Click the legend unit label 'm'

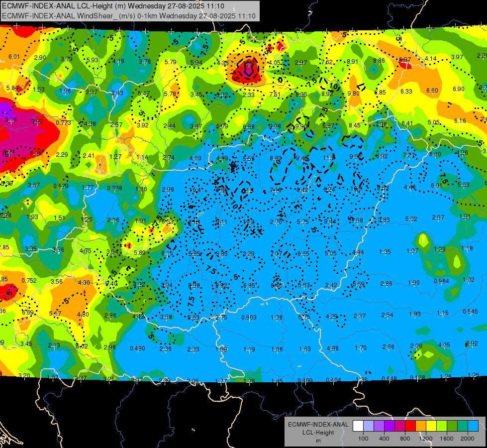tap(318, 441)
